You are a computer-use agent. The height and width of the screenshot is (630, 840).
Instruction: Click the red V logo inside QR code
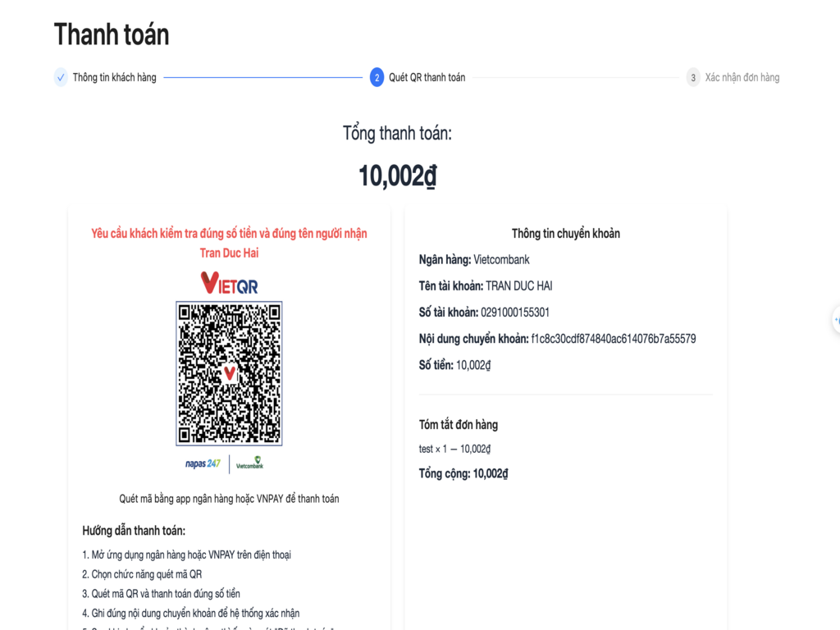coord(230,373)
